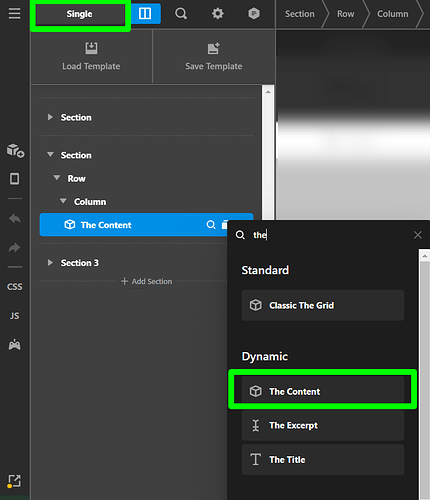Screen dimensions: 430x500
Task: Choose The Content dynamic element
Action: pos(323,391)
